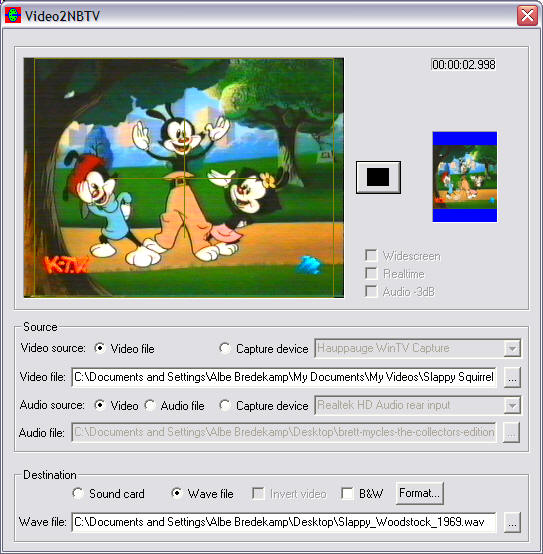Enable the Audio -3dB checkbox
The height and width of the screenshot is (554, 543).
371,291
